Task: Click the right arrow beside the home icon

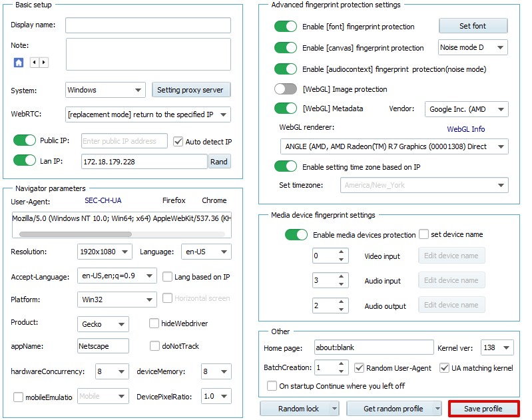Action: (x=44, y=63)
